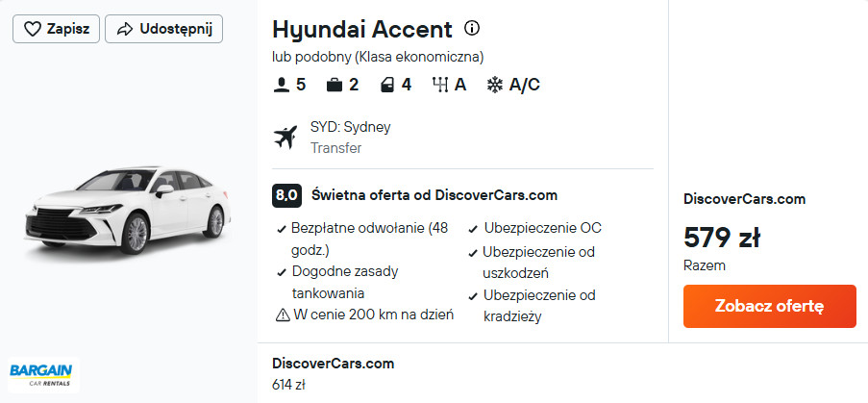Click the air conditioning snowflake icon
The width and height of the screenshot is (868, 403).
pos(495,85)
